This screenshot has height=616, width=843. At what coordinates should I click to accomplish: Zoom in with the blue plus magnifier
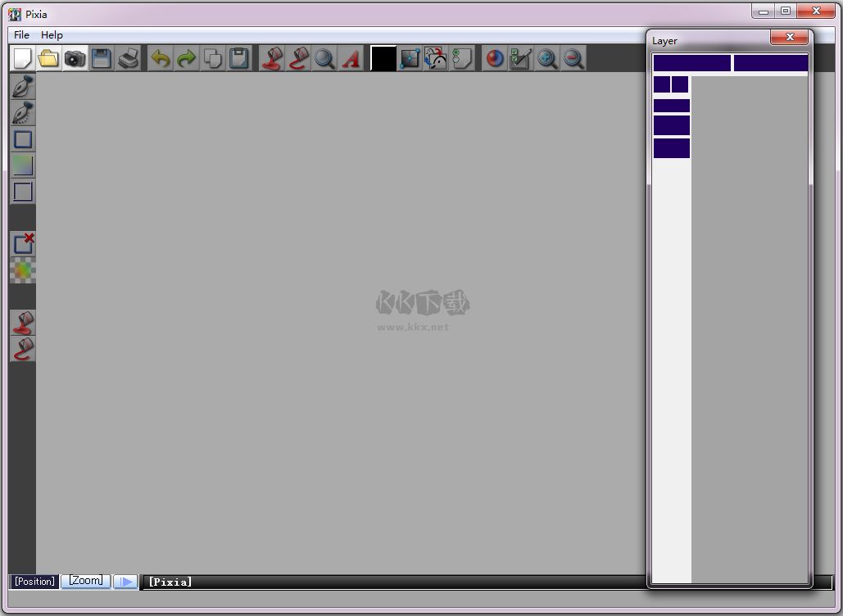(x=547, y=58)
